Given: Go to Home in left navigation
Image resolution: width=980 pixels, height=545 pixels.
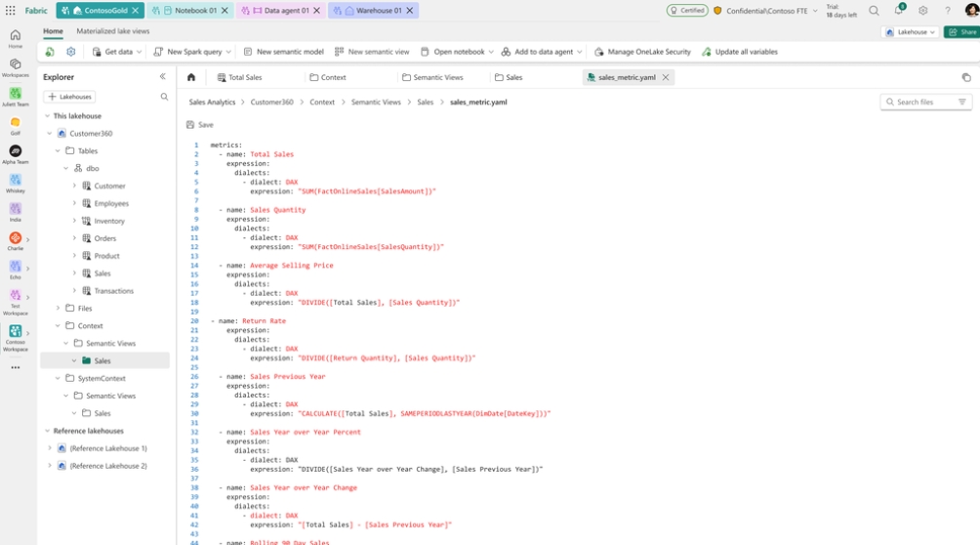Looking at the screenshot, I should point(15,39).
